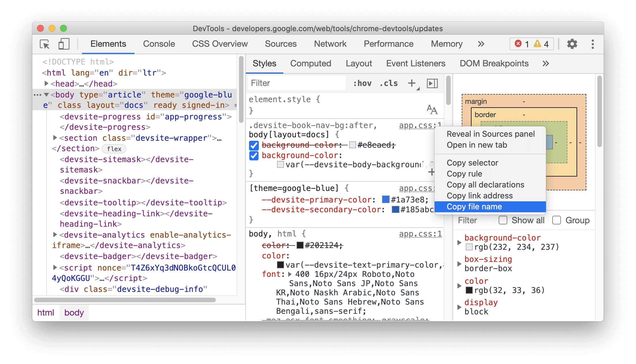The width and height of the screenshot is (636, 364).
Task: Click the DevTools settings gear icon
Action: (571, 44)
